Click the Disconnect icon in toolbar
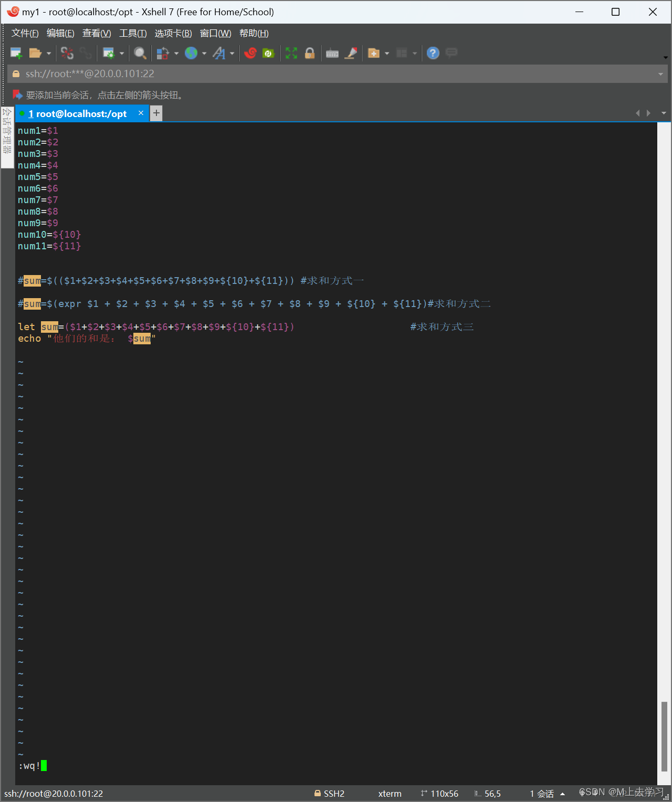The height and width of the screenshot is (802, 672). [67, 53]
